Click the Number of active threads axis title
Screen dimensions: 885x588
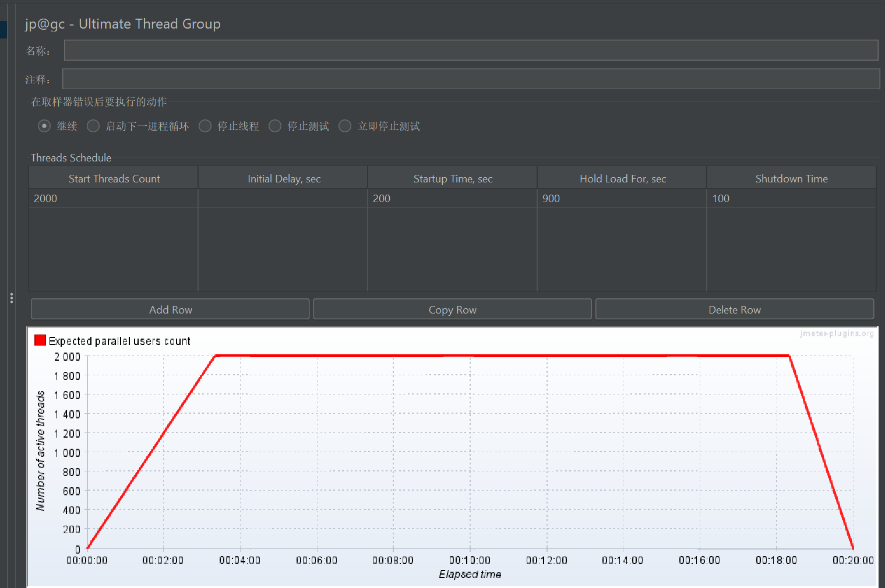40,451
